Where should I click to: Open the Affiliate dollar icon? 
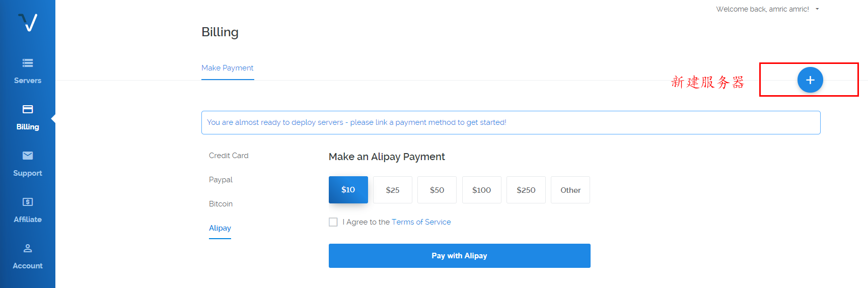click(x=28, y=202)
